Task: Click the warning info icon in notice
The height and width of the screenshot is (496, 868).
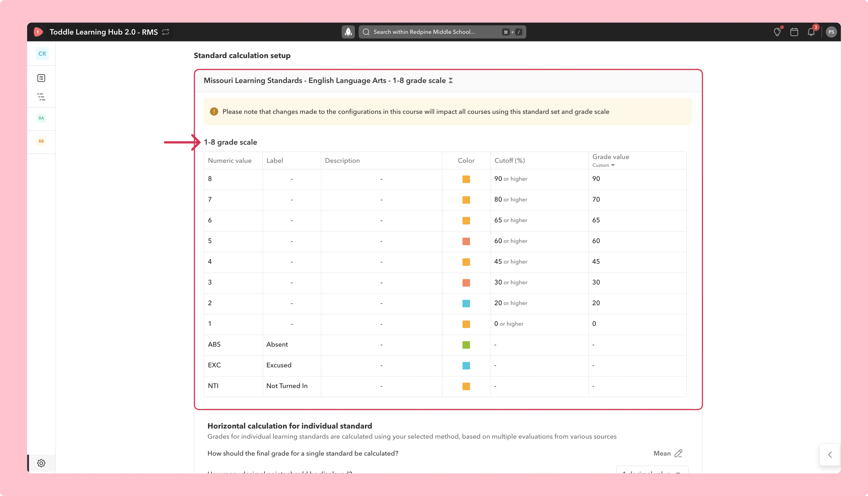Action: (214, 112)
